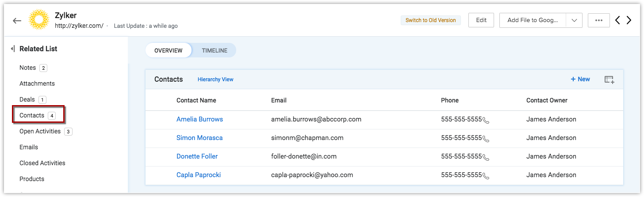Switch to the Timeline tab
The width and height of the screenshot is (644, 197).
coord(215,50)
